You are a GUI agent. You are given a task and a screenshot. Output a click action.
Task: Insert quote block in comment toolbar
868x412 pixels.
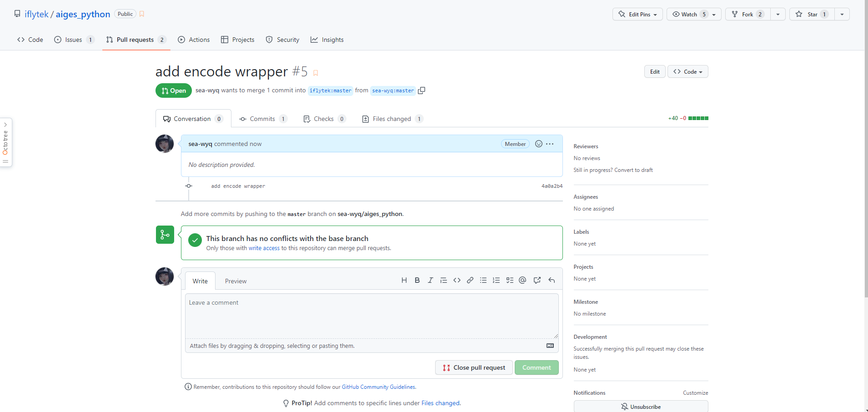pyautogui.click(x=443, y=280)
